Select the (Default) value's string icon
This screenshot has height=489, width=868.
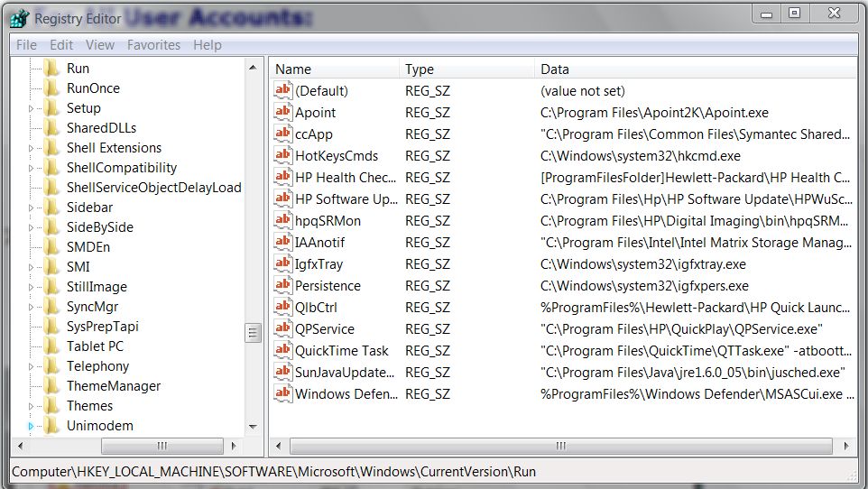click(x=283, y=90)
